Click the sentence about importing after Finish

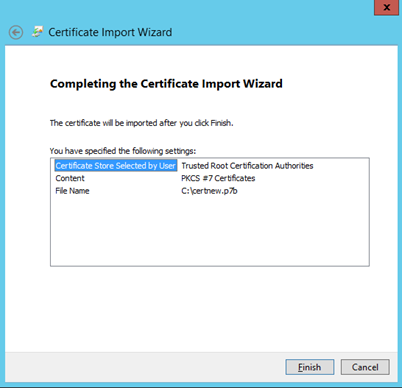pos(141,123)
